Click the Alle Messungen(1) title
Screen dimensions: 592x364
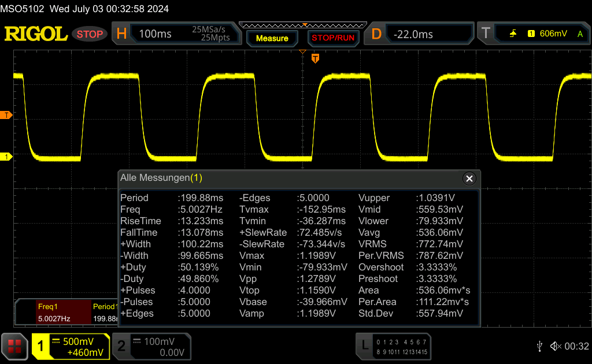coord(161,177)
